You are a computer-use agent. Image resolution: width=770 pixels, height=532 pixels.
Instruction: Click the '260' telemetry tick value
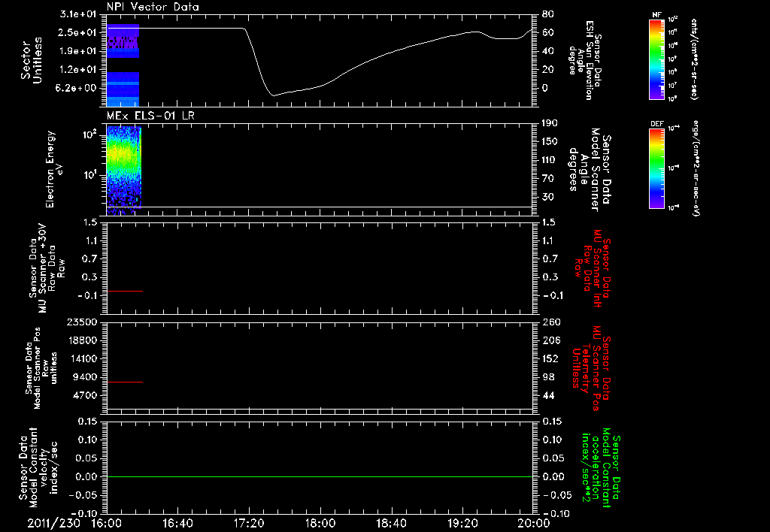(x=550, y=322)
